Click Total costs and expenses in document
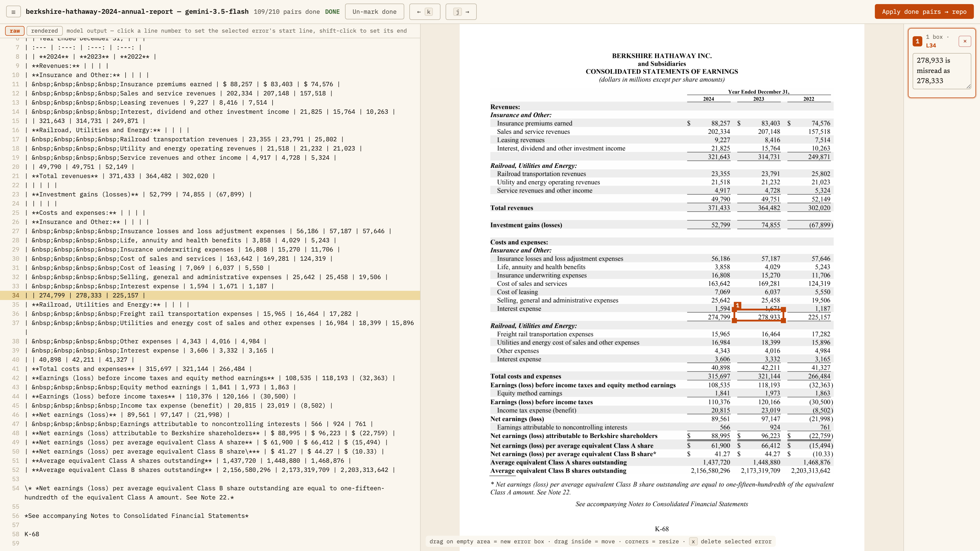Screen dimensions: 980x551 coord(525,377)
